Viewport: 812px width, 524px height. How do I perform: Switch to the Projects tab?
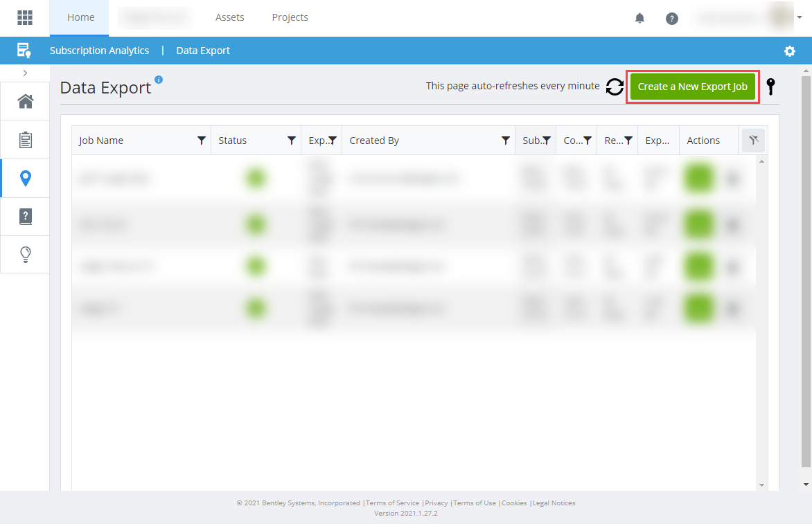pos(290,18)
